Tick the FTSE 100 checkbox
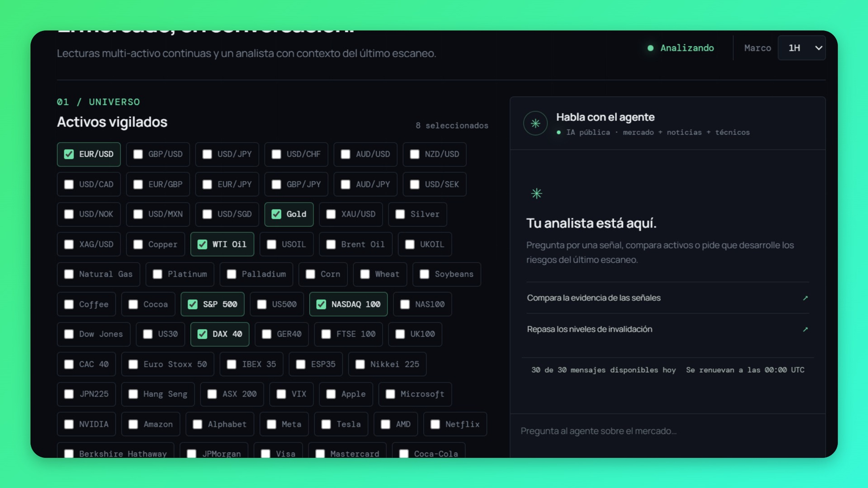The width and height of the screenshot is (868, 488). coord(326,334)
